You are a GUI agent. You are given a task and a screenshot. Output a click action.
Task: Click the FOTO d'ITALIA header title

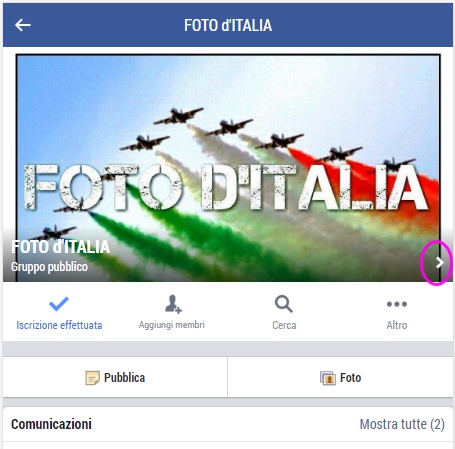click(x=228, y=25)
